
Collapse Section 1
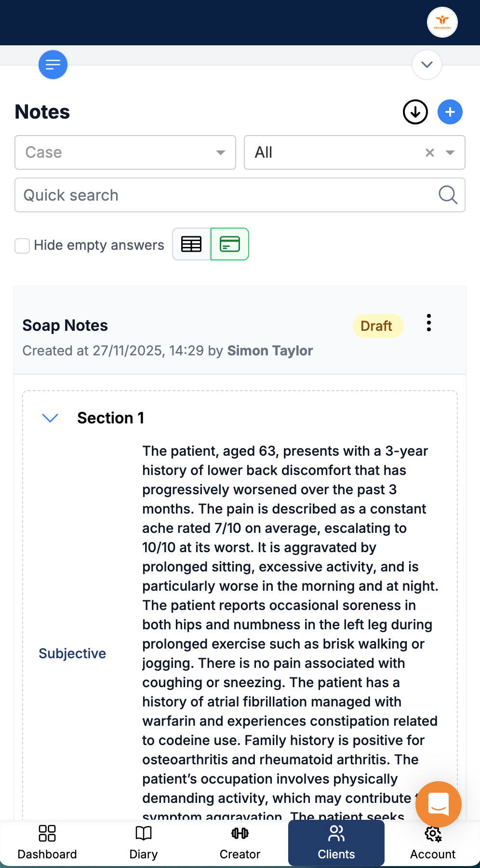[x=50, y=418]
